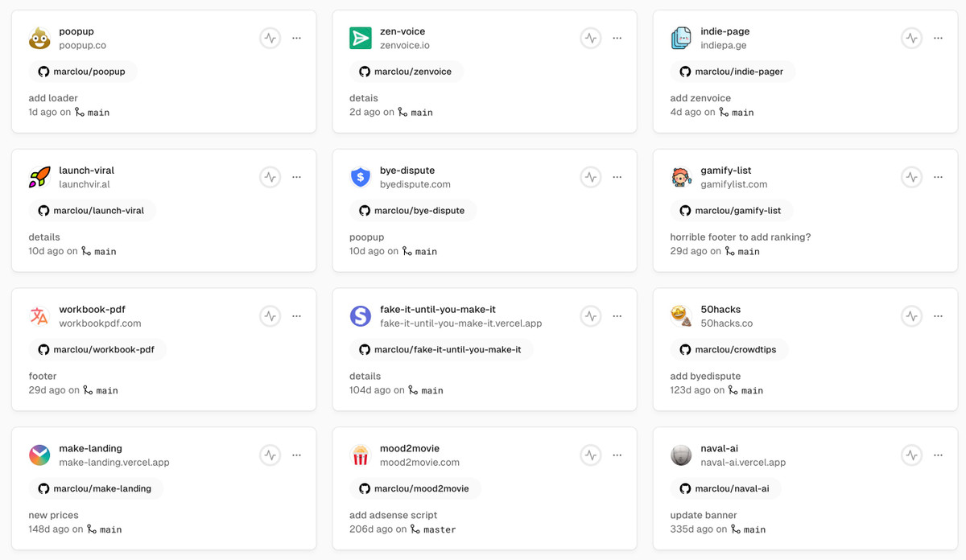
Task: Open options menu for fake-it-until-you-make-it
Action: 617,316
